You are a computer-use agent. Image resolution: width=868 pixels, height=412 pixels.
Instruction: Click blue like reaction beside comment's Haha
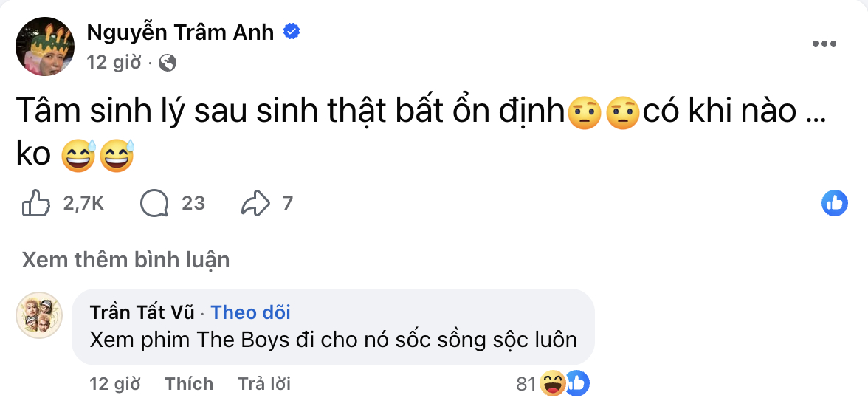coord(577,383)
